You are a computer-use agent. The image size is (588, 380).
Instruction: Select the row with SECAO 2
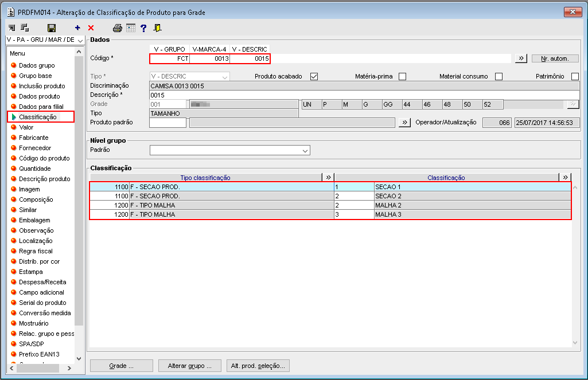[x=330, y=196]
